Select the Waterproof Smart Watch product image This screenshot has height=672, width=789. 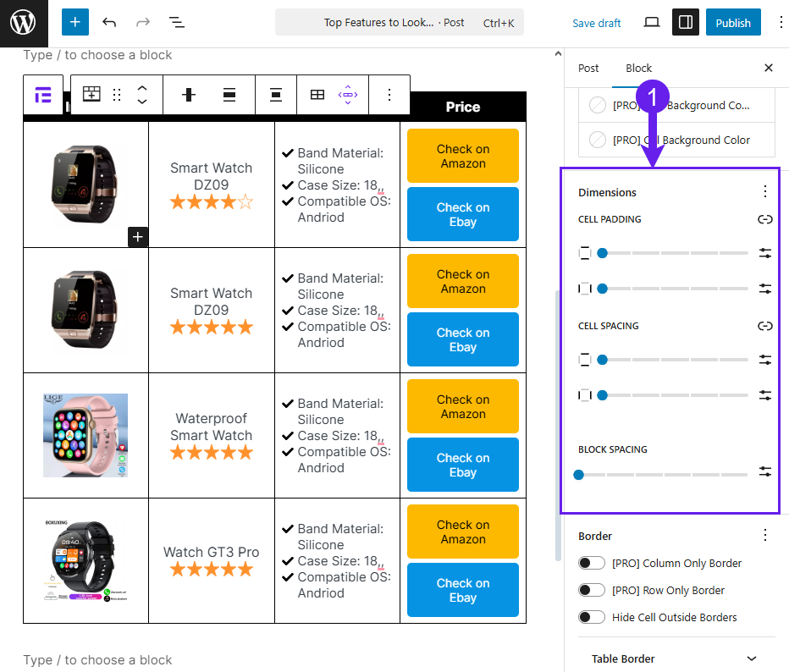(x=86, y=435)
